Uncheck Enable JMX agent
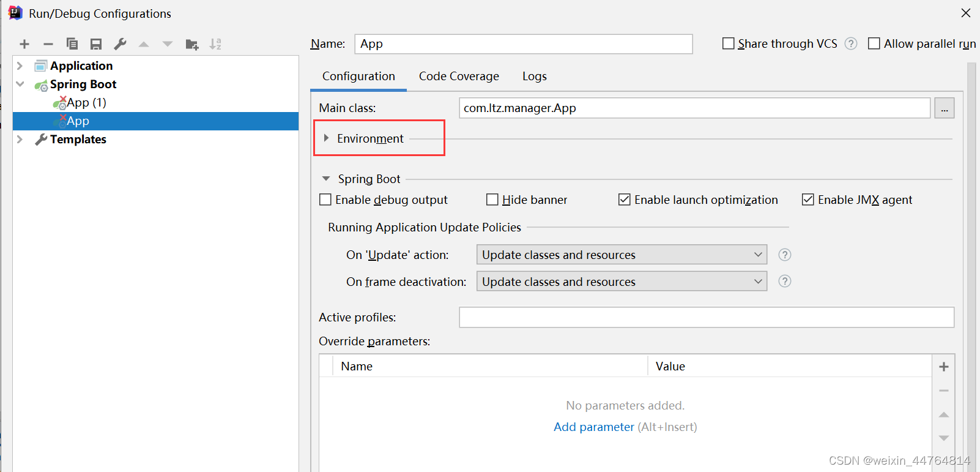 click(808, 200)
